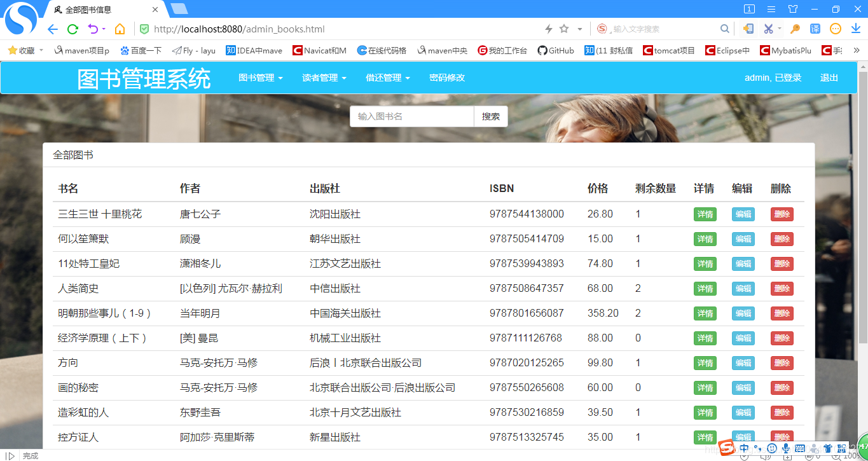
Task: Click the 输入图书名 search field
Action: 412,116
